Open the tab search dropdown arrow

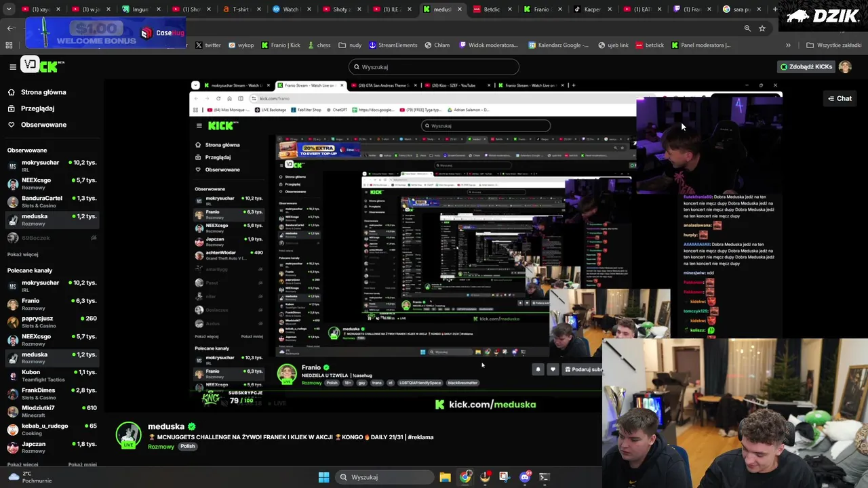point(7,9)
